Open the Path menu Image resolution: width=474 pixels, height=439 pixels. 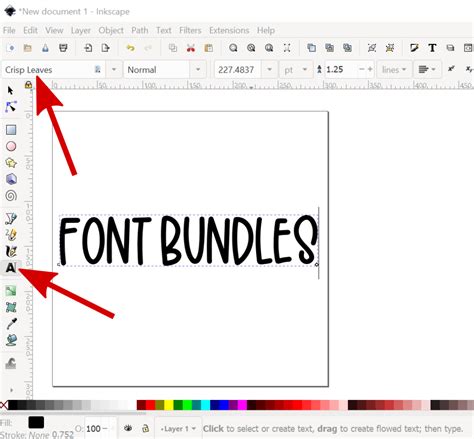[140, 30]
